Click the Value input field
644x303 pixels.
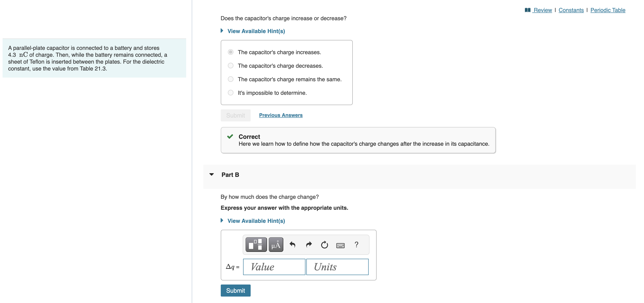click(x=274, y=267)
